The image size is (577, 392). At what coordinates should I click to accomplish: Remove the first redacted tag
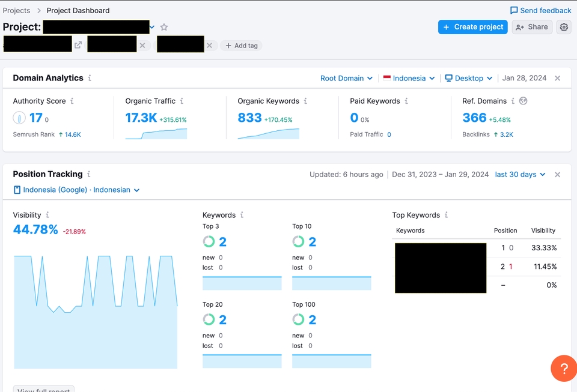[x=142, y=46]
